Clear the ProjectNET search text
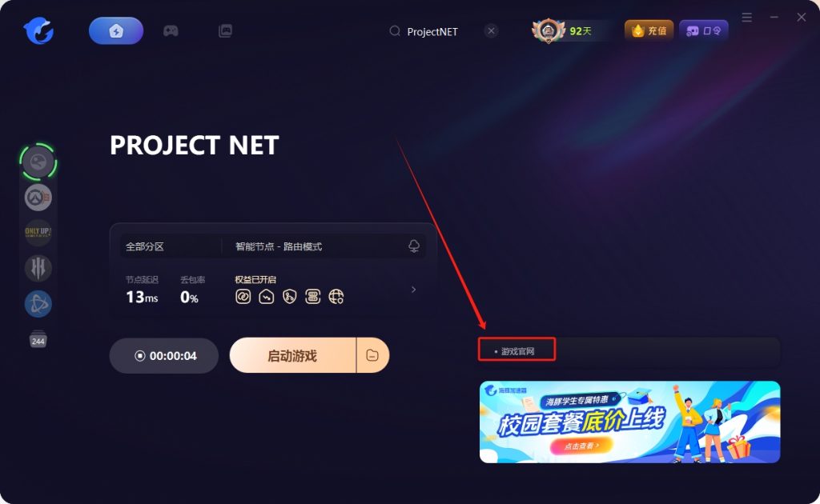 pyautogui.click(x=491, y=31)
